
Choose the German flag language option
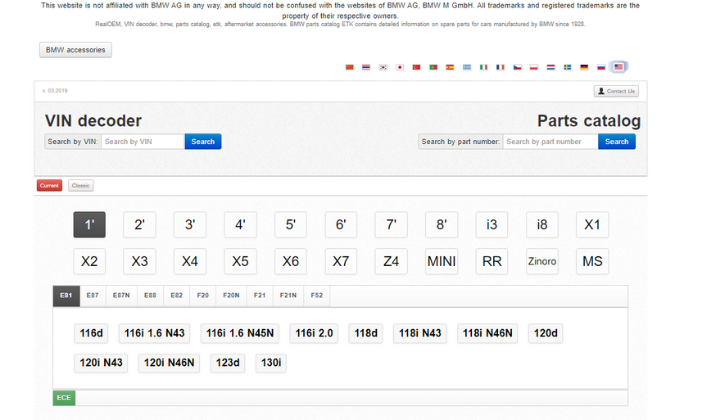[x=584, y=67]
